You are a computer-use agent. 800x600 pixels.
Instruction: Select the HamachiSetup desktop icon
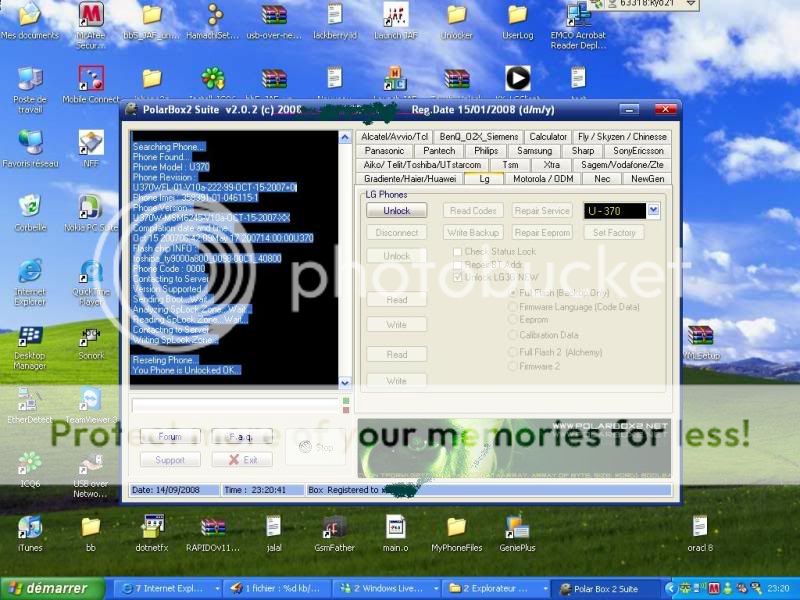213,20
